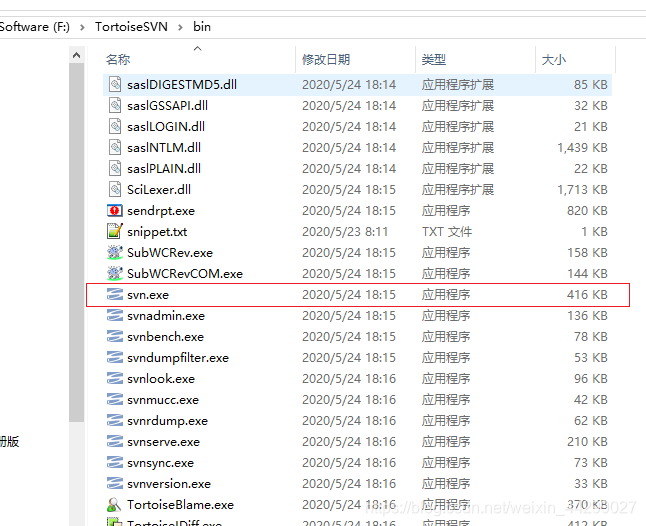Select the file name saslNTLM.dll

164,147
